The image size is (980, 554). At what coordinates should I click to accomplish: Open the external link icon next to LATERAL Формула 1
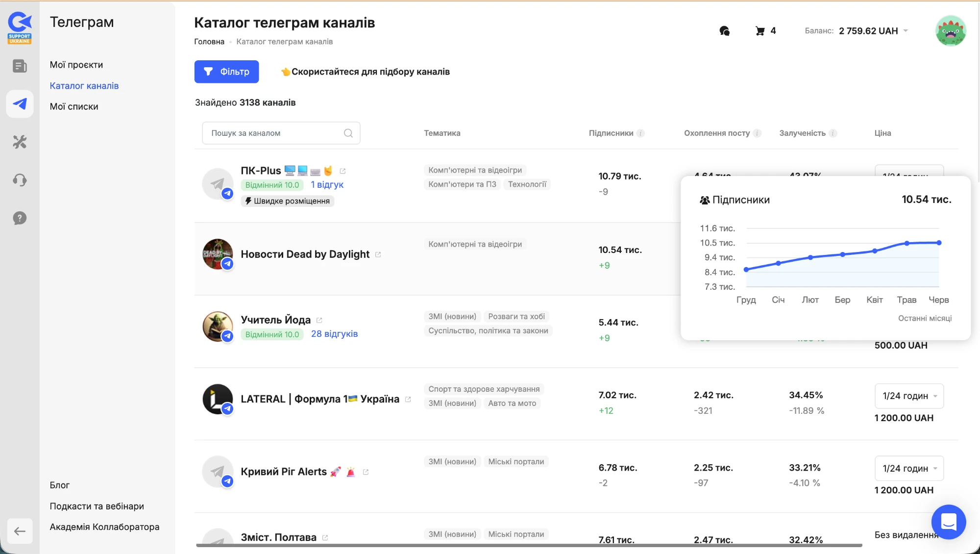[x=408, y=400]
